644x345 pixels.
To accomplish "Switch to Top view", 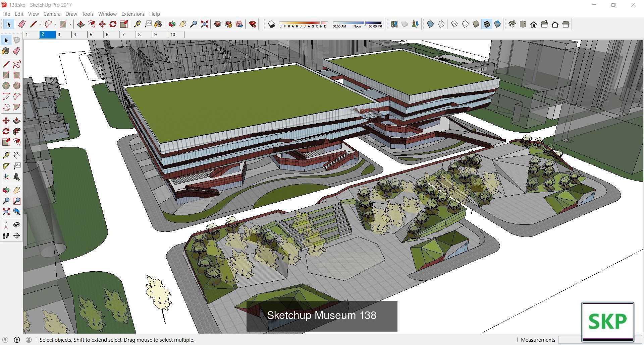I will tap(523, 24).
